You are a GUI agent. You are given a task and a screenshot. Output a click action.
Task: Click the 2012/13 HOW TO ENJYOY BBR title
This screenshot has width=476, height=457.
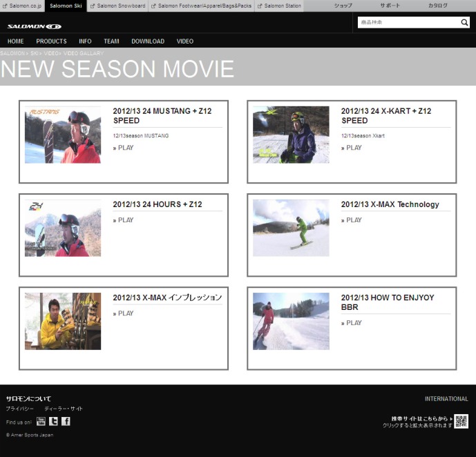tap(388, 302)
